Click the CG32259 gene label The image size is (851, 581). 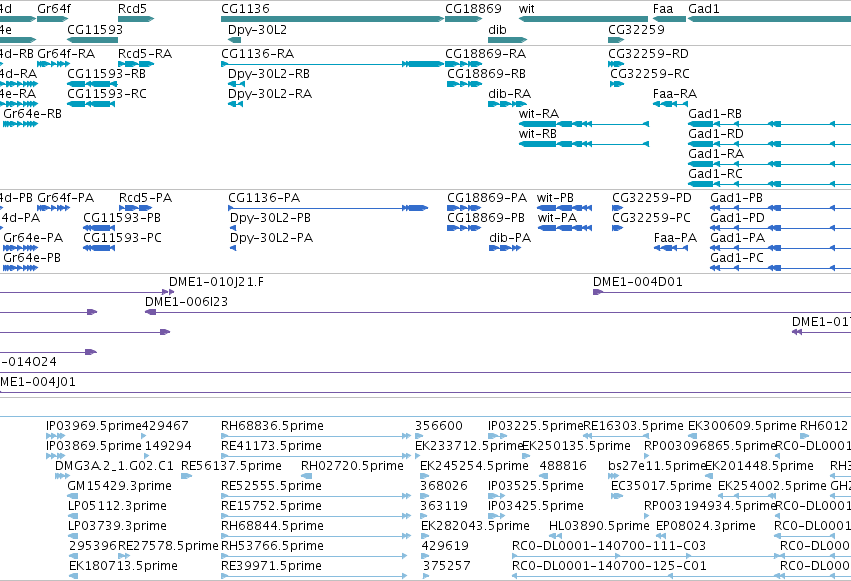[636, 29]
